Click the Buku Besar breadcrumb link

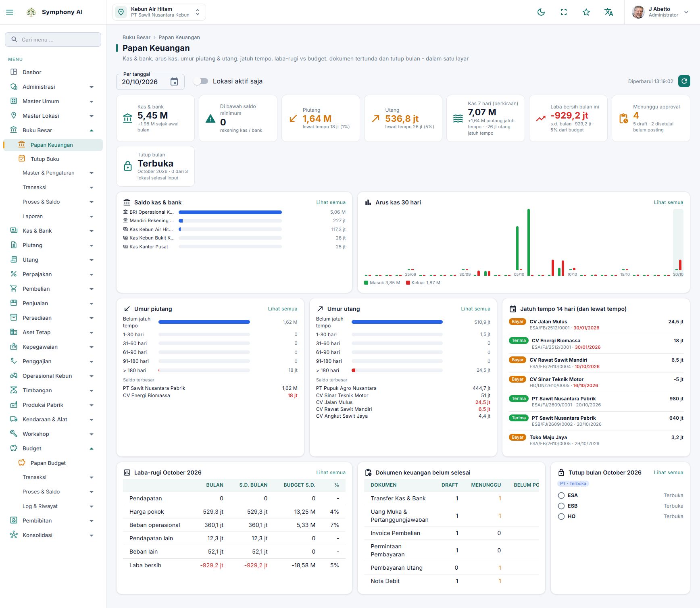pyautogui.click(x=136, y=37)
